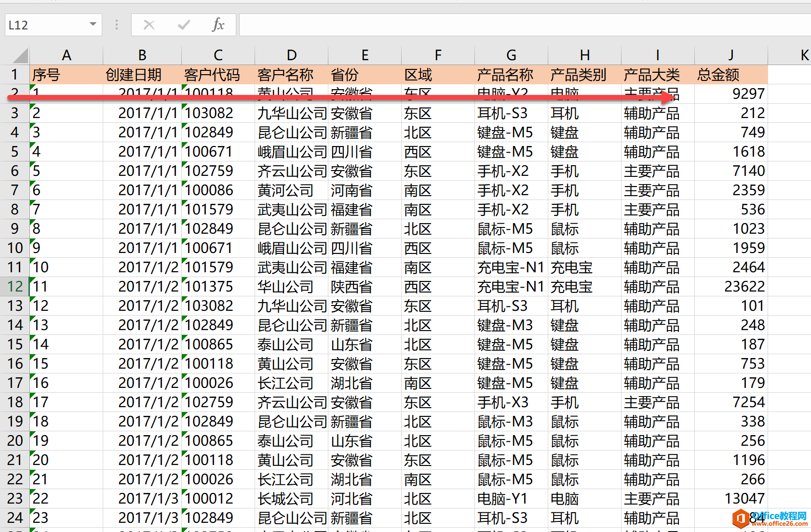The width and height of the screenshot is (811, 532).
Task: Click amount cell 1959
Action: (731, 248)
